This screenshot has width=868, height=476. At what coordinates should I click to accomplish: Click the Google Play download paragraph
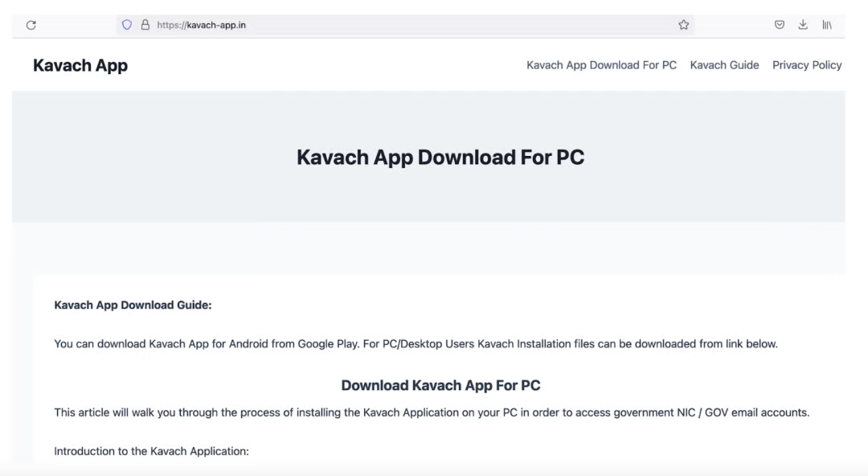click(416, 344)
